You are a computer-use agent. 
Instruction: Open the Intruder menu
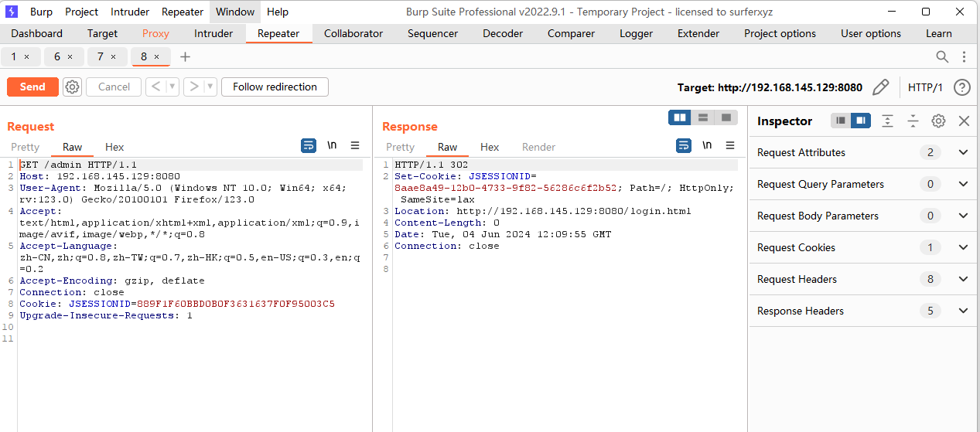tap(130, 12)
